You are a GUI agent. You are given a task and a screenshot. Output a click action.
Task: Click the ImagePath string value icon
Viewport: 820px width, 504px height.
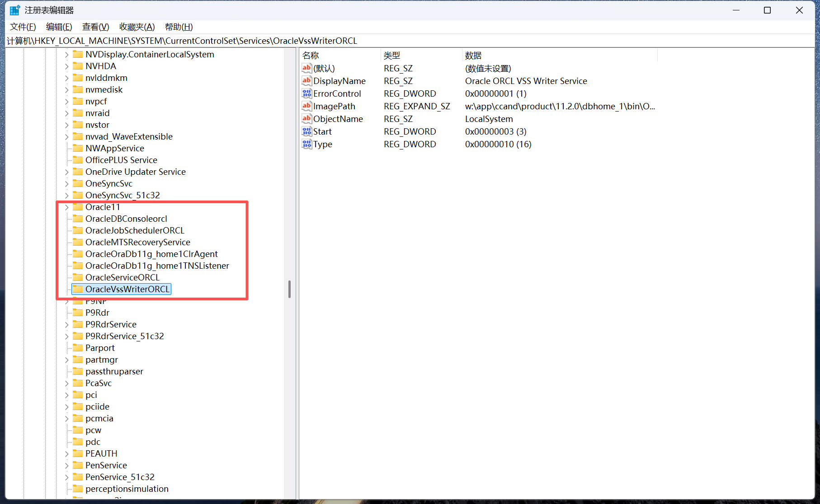pos(307,106)
